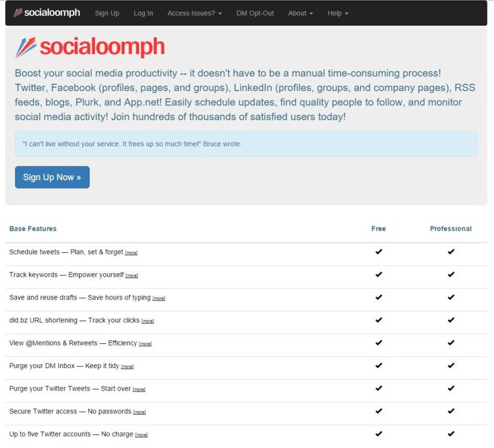Click Free checkmark for Up to five Twitter accounts
The width and height of the screenshot is (494, 448).
[x=379, y=434]
